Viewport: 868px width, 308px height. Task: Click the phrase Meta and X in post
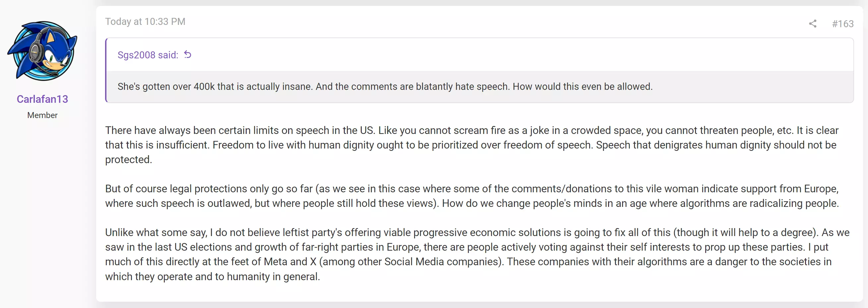tap(290, 262)
